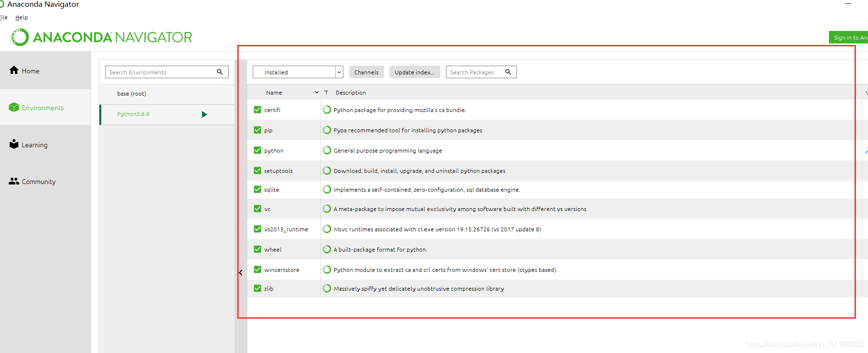Click the Environments cube icon
The width and height of the screenshot is (868, 353).
[x=14, y=107]
